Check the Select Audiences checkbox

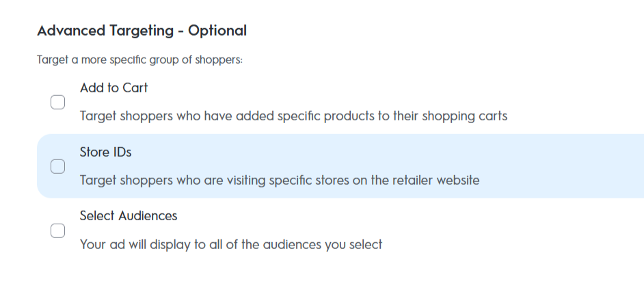tap(57, 230)
